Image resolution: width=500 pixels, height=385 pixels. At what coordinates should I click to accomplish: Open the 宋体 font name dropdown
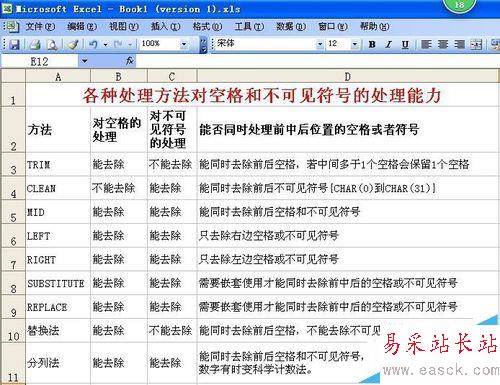point(320,44)
